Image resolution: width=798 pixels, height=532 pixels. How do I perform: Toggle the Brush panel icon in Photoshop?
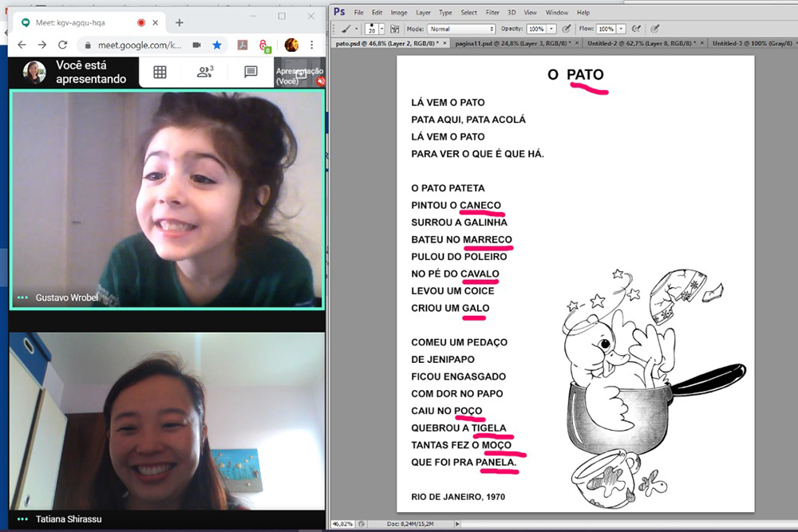pyautogui.click(x=394, y=29)
